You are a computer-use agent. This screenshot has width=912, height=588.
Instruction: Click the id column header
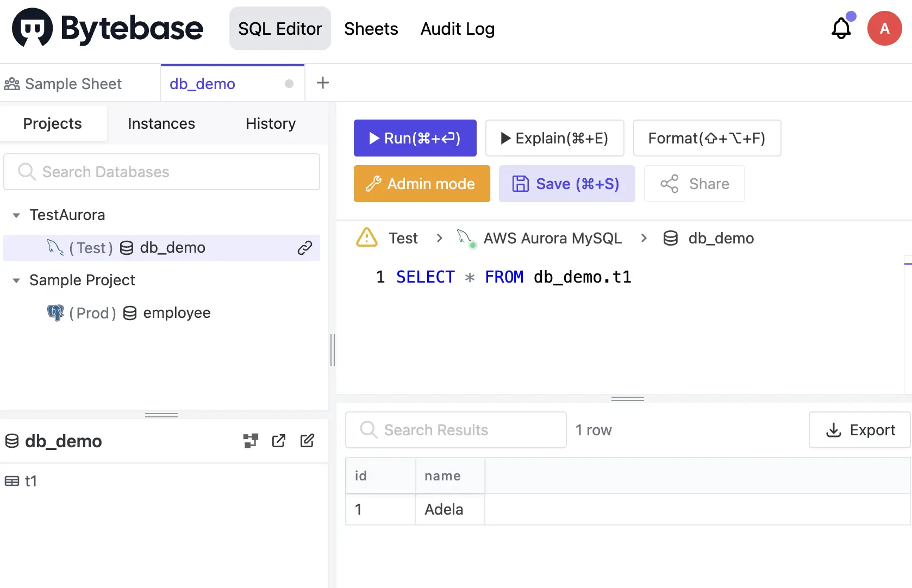(380, 476)
